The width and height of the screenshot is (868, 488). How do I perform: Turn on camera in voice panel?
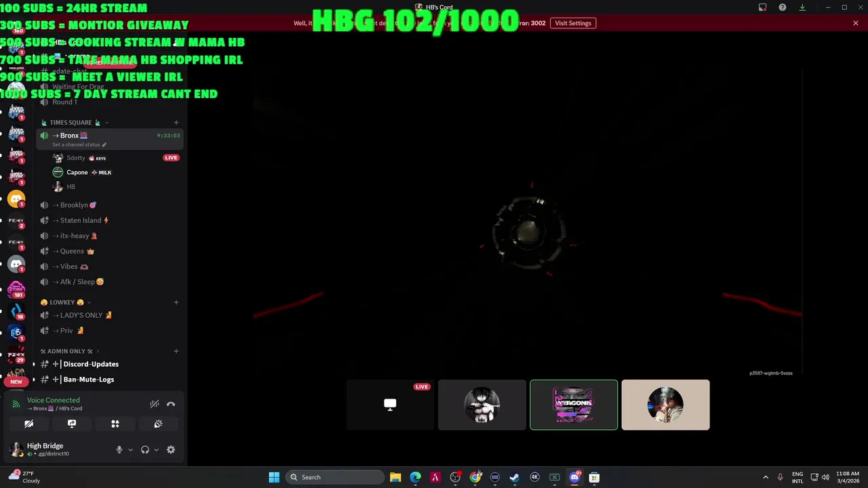point(28,424)
